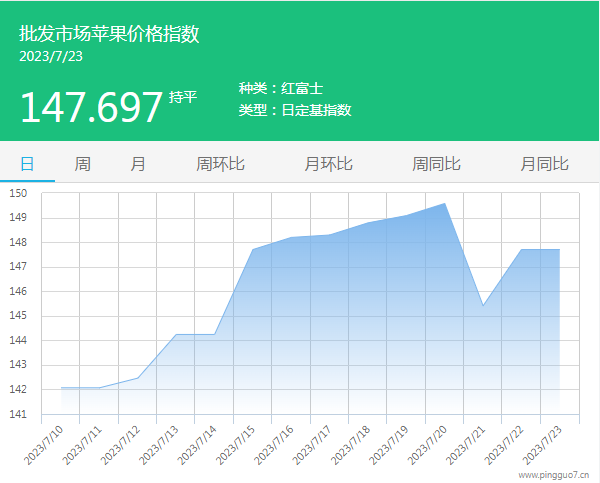The width and height of the screenshot is (600, 483).
Task: Open the 月 (monthly) tab
Action: (x=138, y=164)
